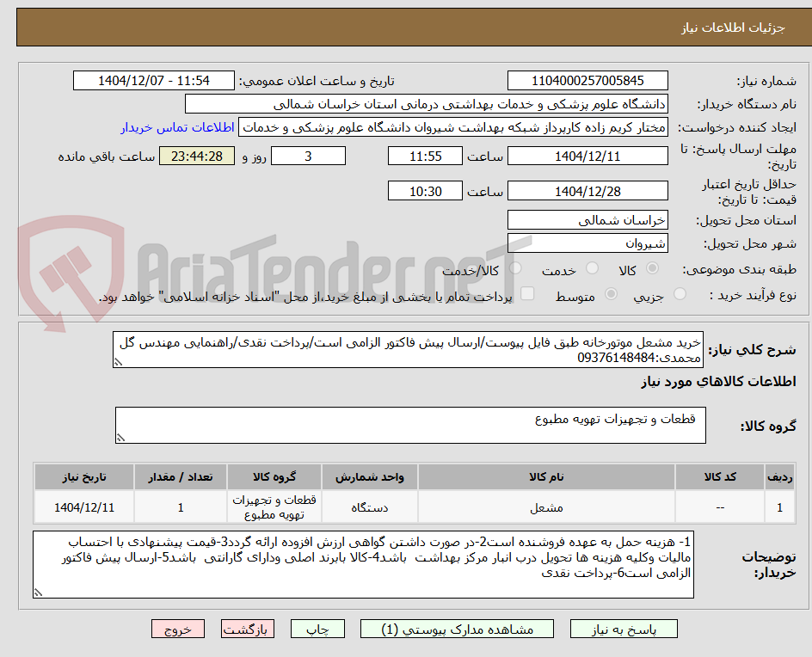Select the کالا/خدمت radio button
812x657 pixels.
(515, 268)
